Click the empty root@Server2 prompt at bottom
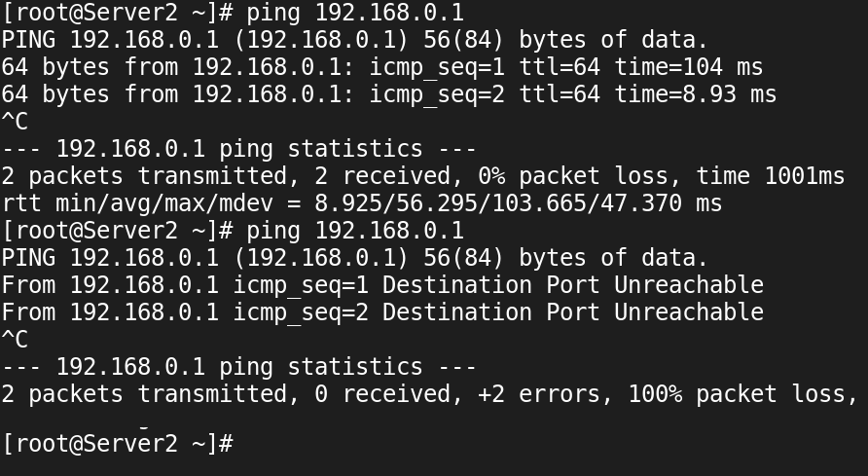Screen dimensions: 868x476 point(118,443)
